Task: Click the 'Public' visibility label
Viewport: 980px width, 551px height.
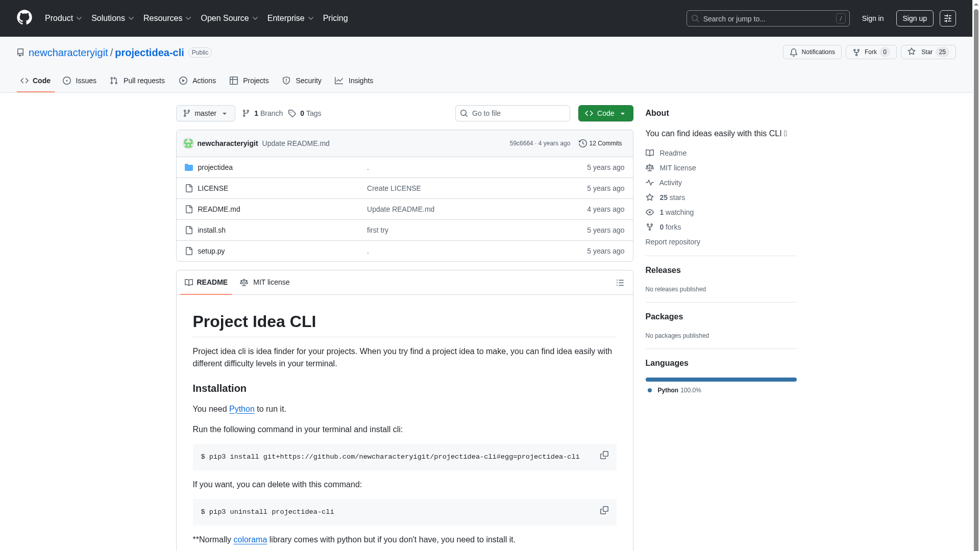Action: click(x=200, y=53)
